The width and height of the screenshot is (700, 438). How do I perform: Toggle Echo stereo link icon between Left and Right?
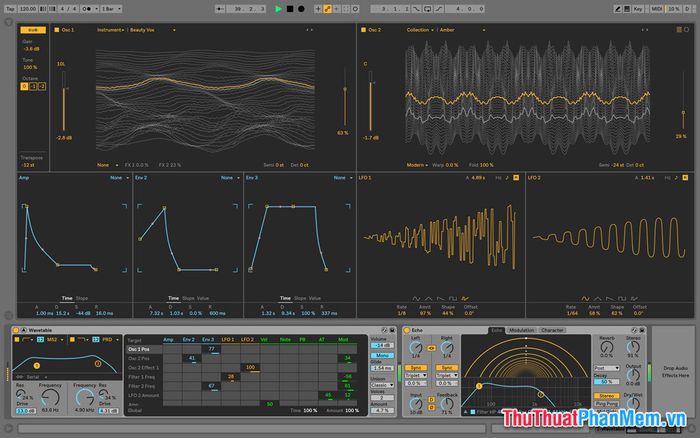coord(431,348)
